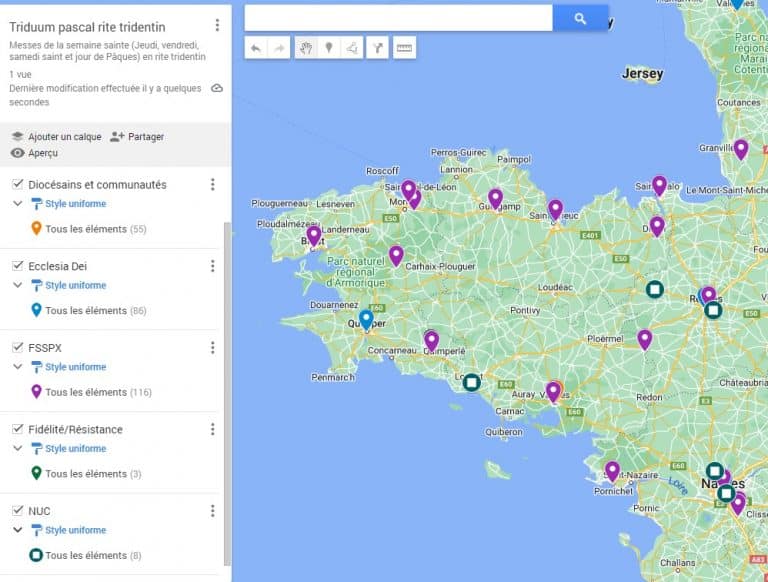Click the purple marker near Carhaix-Plouguer
This screenshot has height=582, width=768.
pos(396,256)
